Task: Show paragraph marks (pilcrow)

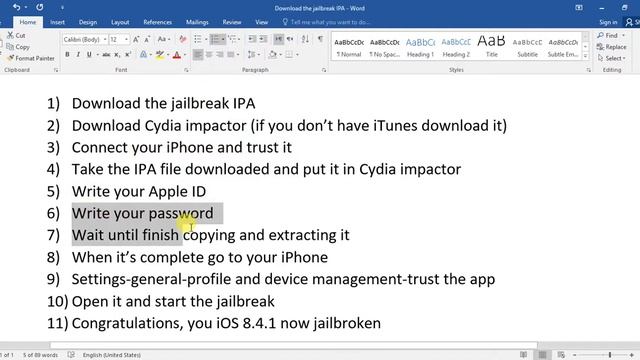Action: 320,39
